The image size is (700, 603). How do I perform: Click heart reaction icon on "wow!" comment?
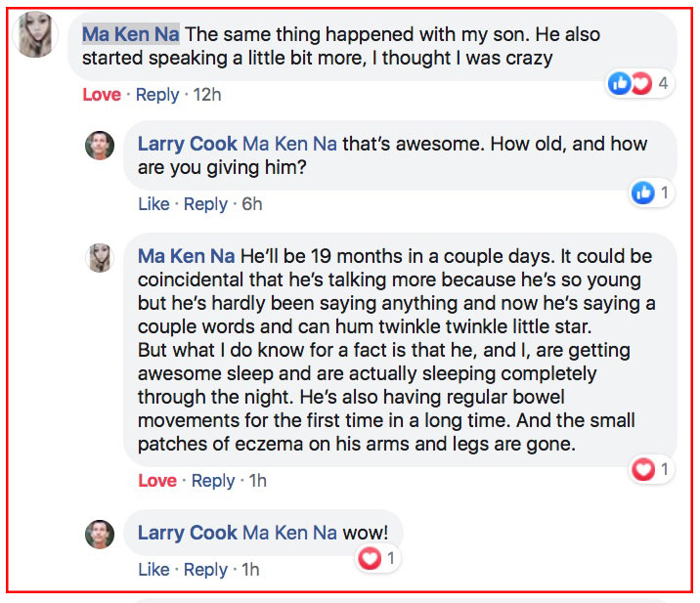[371, 559]
